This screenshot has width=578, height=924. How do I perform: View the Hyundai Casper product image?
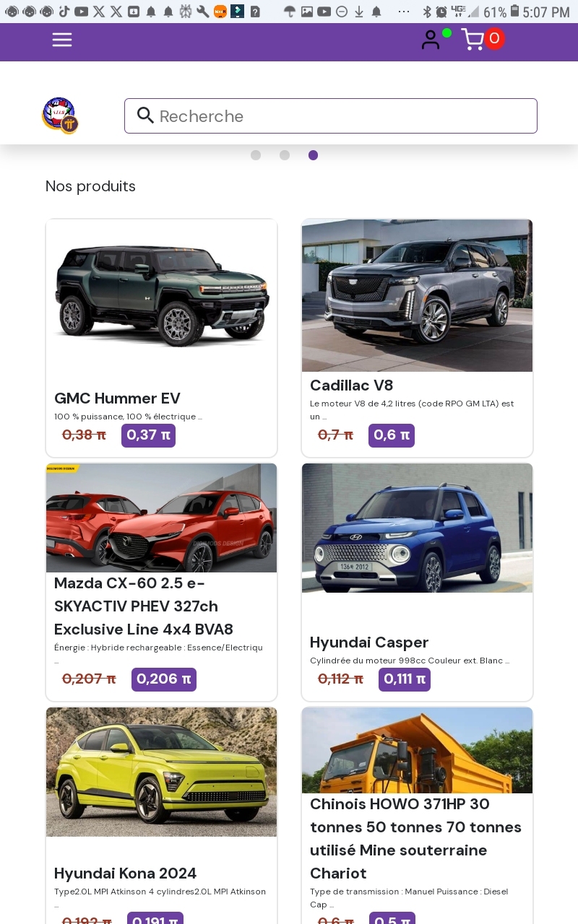(417, 528)
